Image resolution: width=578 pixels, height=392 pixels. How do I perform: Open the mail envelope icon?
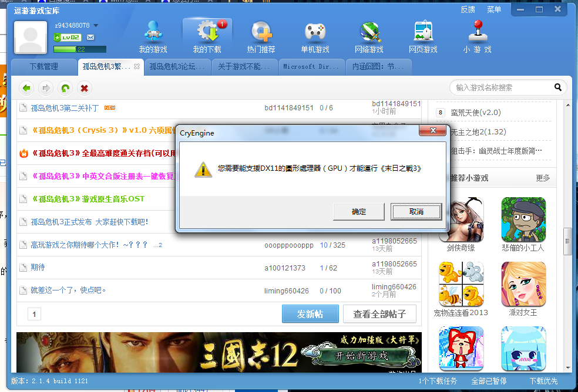point(90,37)
